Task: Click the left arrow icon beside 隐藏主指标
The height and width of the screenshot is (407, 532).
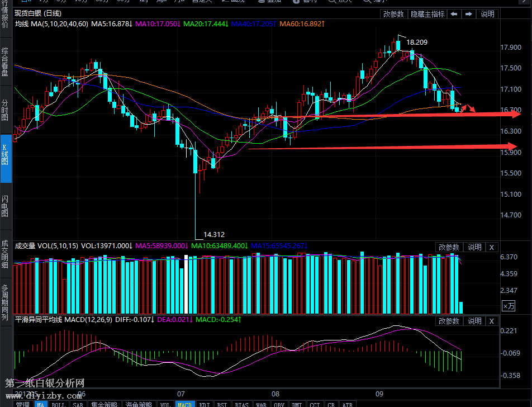Action: pyautogui.click(x=454, y=14)
